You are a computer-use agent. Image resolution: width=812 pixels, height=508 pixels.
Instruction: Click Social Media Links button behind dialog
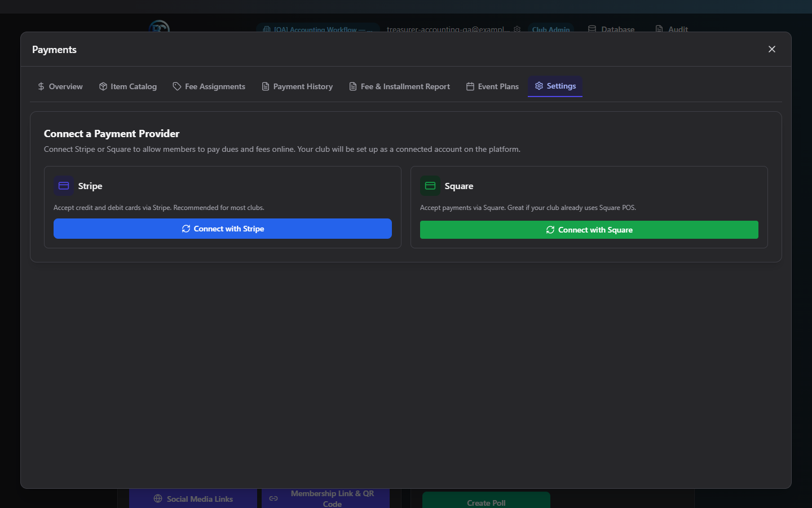193,499
